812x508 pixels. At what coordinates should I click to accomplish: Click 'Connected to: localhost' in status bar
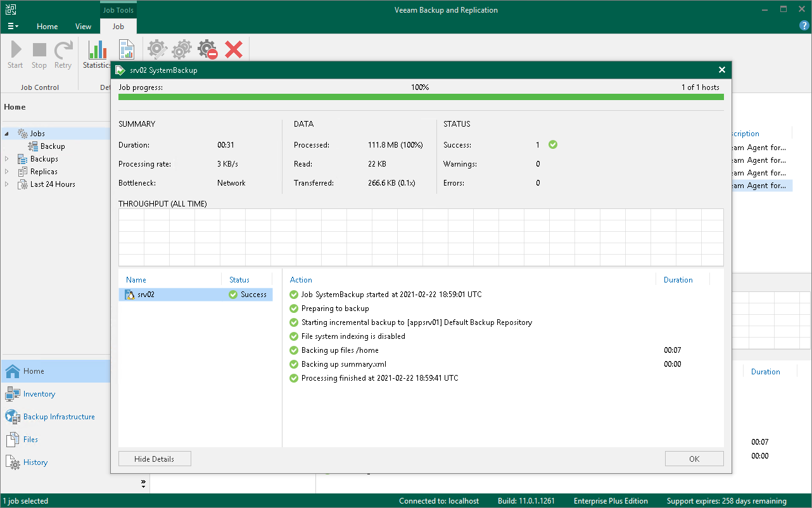439,501
